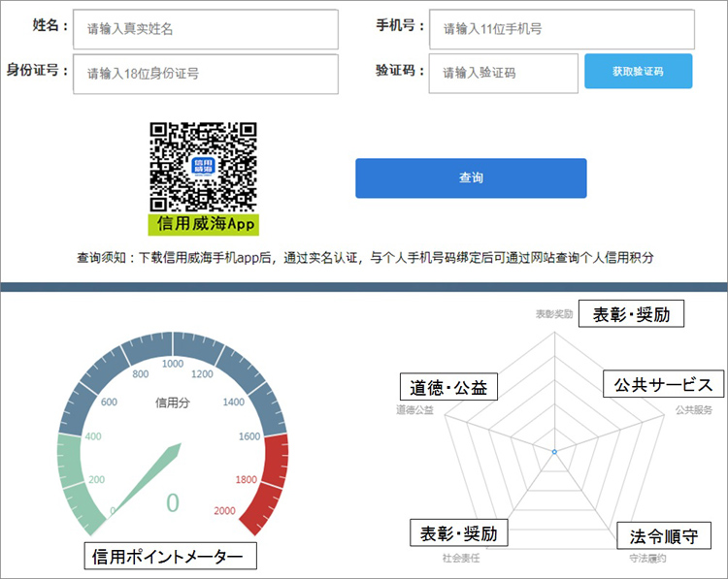Image resolution: width=728 pixels, height=579 pixels.
Task: Click the grey 守法履约 radar axis label
Action: pos(647,558)
